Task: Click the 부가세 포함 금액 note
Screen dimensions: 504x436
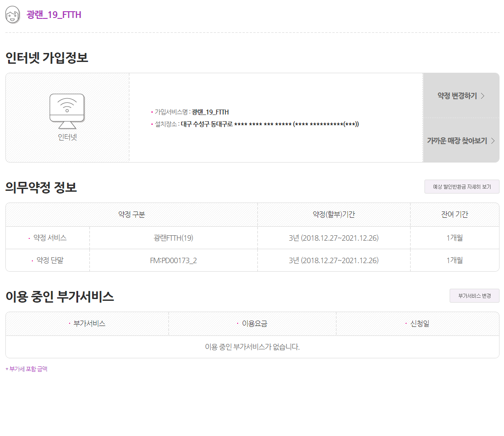Action: (26, 369)
